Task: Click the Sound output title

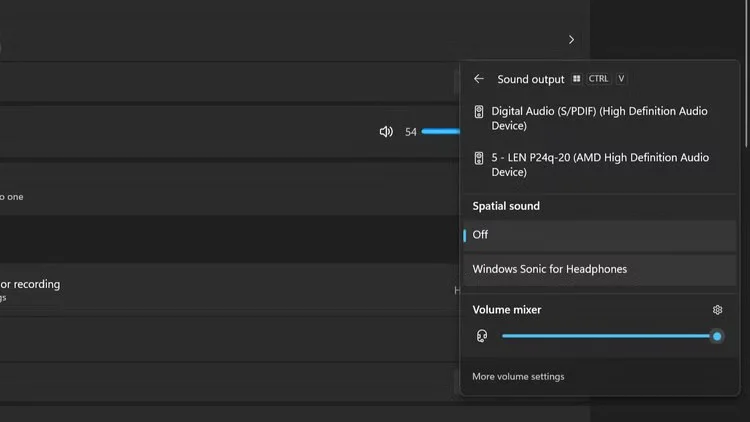Action: pos(530,79)
